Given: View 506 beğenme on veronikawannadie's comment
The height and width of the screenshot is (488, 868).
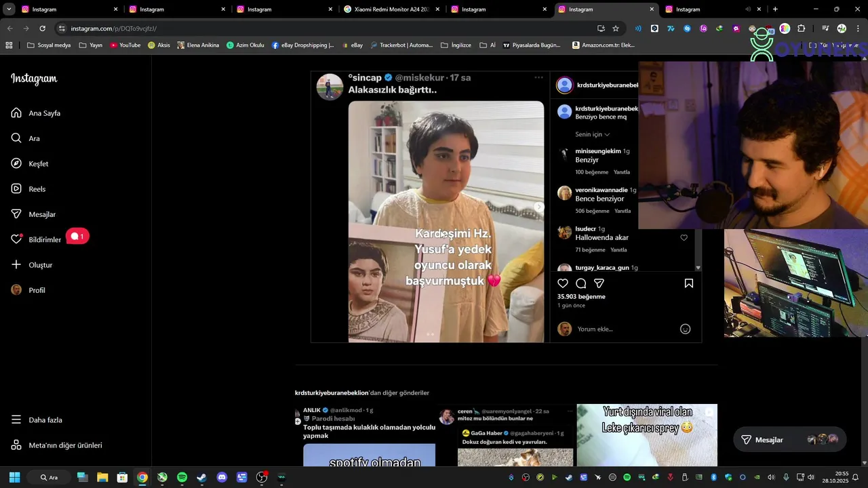Looking at the screenshot, I should point(592,211).
